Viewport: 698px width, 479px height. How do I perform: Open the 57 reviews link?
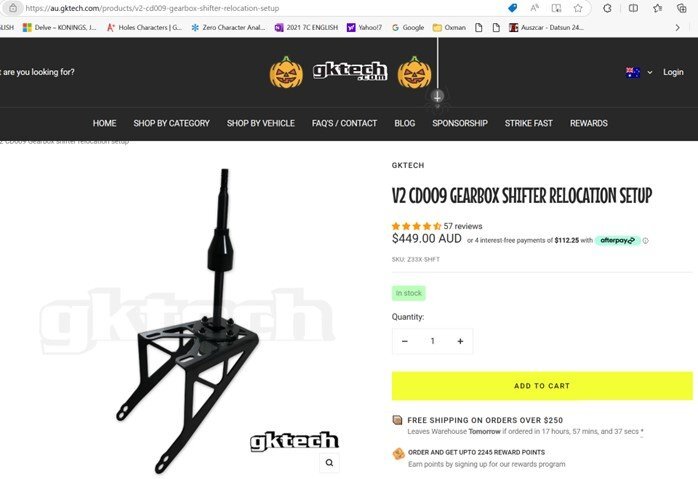pyautogui.click(x=463, y=226)
